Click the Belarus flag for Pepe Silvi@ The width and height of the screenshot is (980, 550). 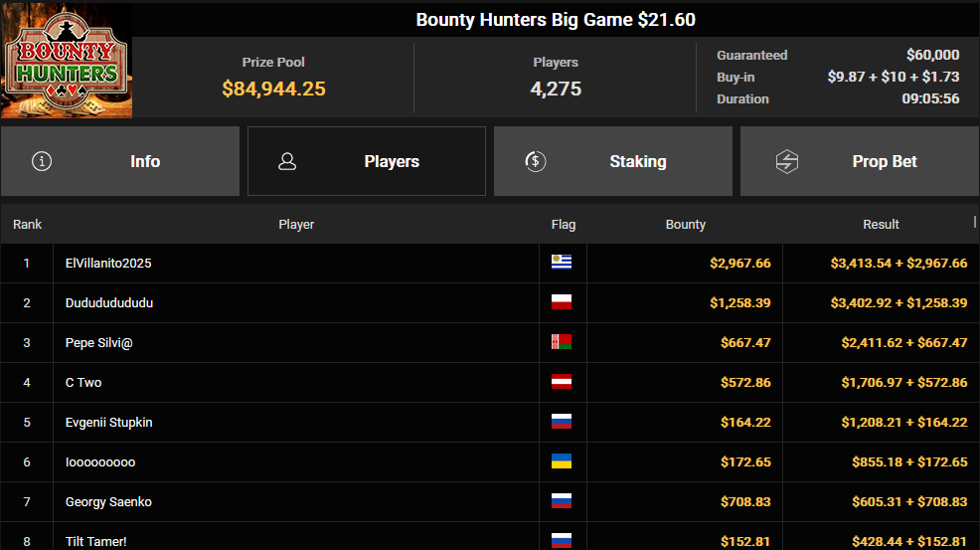pyautogui.click(x=562, y=342)
